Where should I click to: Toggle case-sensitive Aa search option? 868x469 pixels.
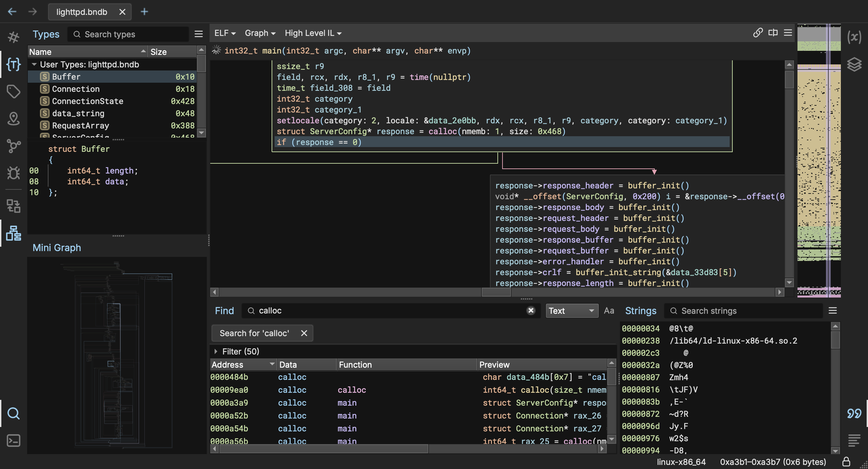(x=609, y=311)
